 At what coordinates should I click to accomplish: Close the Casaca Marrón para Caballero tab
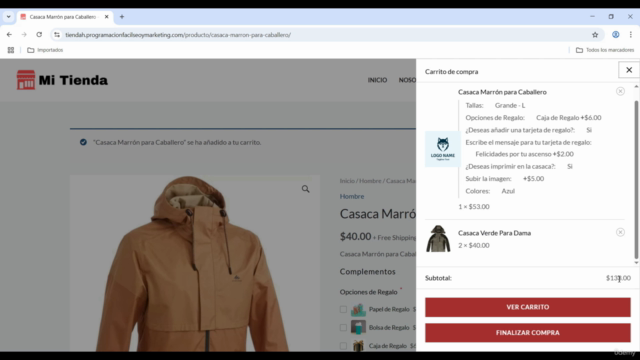pyautogui.click(x=107, y=17)
